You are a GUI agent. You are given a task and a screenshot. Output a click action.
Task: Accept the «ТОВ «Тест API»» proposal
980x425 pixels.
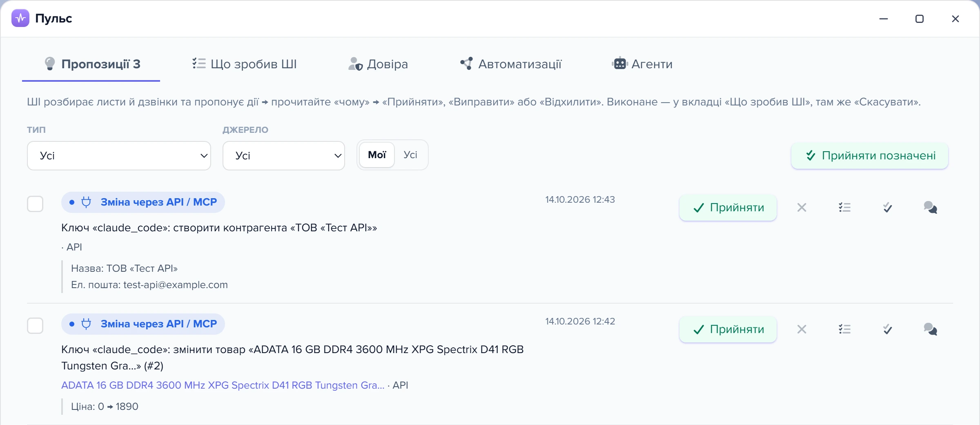[728, 208]
